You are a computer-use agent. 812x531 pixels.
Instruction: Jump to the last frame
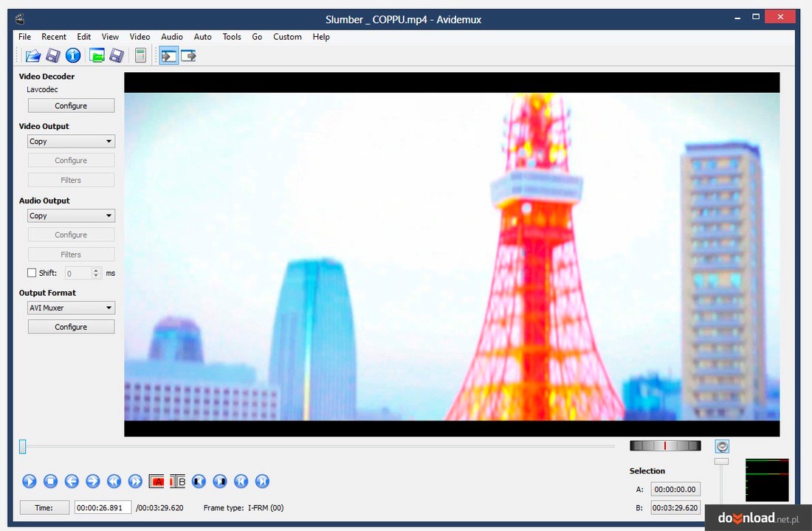[262, 482]
